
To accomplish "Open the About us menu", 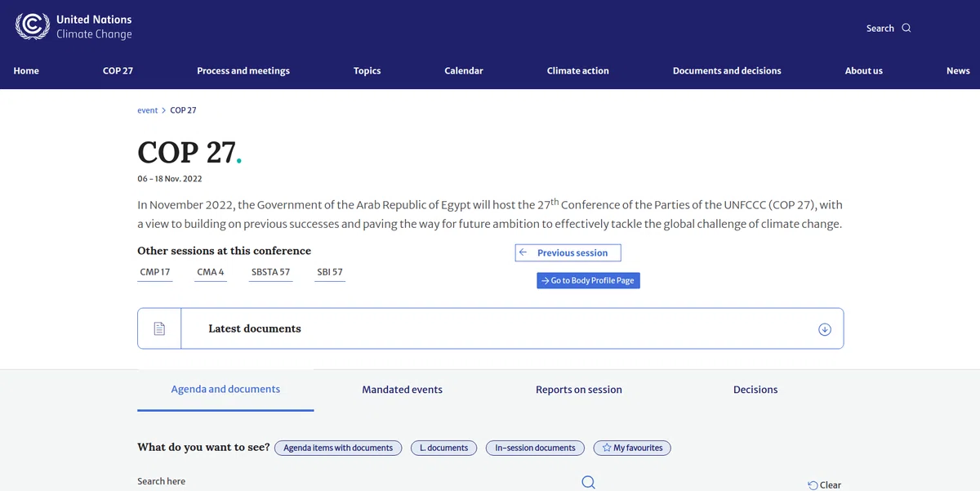I will (x=864, y=71).
